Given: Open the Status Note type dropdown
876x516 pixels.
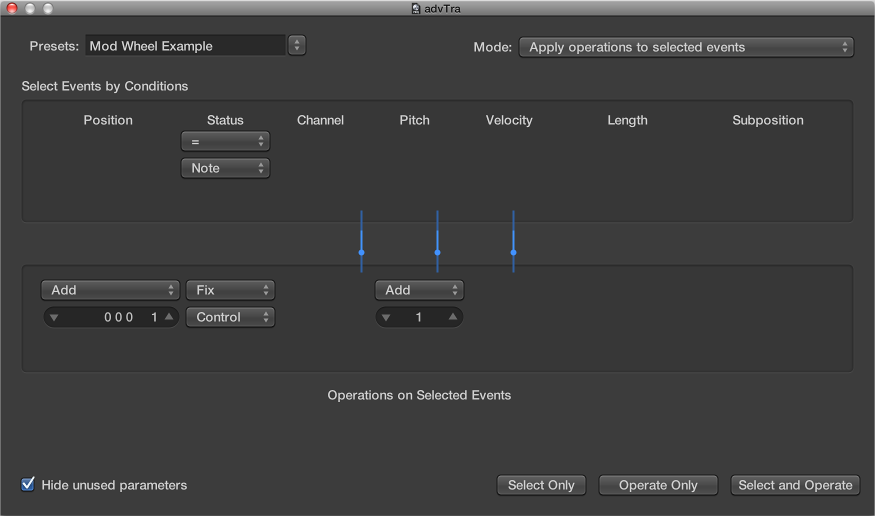Looking at the screenshot, I should pos(225,168).
